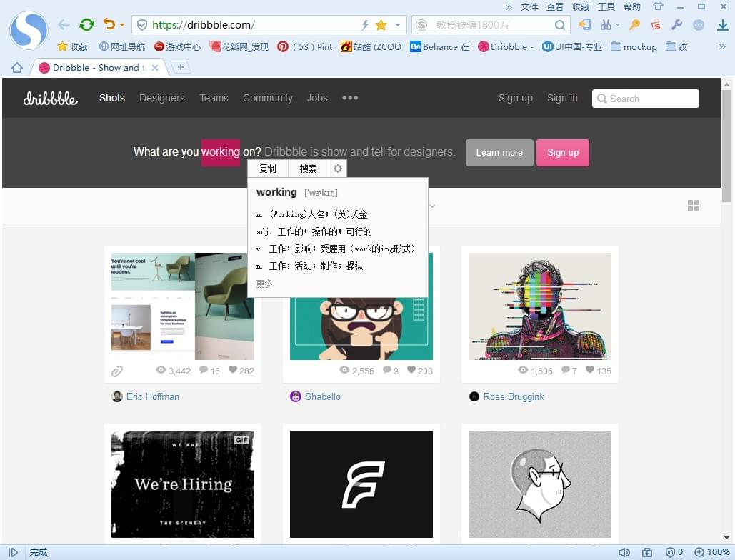Click the grid view icon on Dribbble
Image resolution: width=735 pixels, height=560 pixels.
[x=693, y=206]
